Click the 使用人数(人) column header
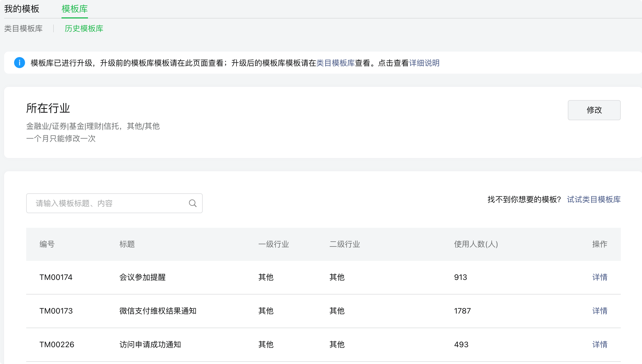642x364 pixels. click(476, 244)
